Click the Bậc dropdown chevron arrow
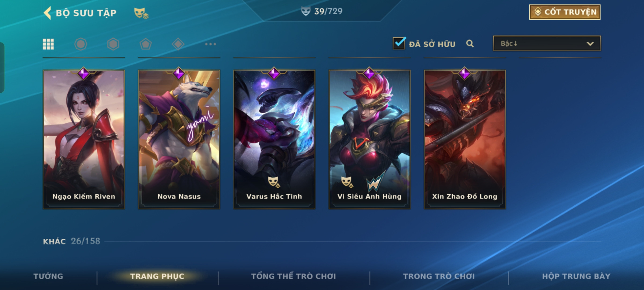 click(590, 44)
